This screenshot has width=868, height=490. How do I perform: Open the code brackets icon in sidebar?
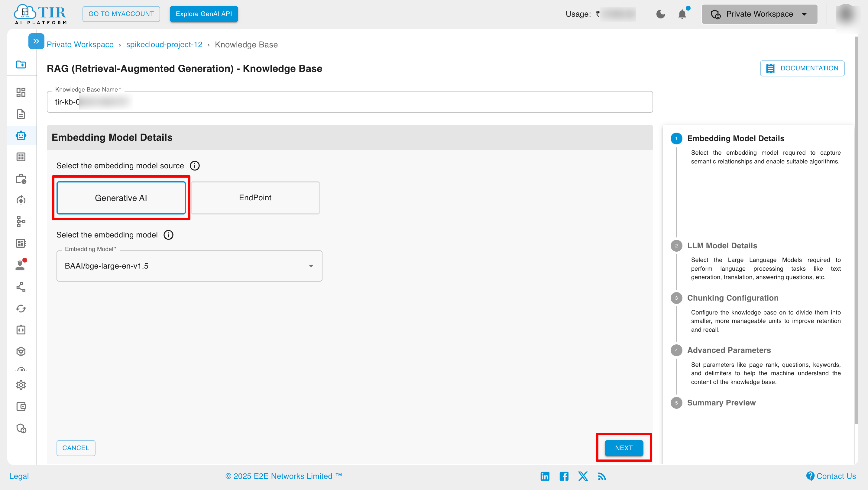coord(21,329)
